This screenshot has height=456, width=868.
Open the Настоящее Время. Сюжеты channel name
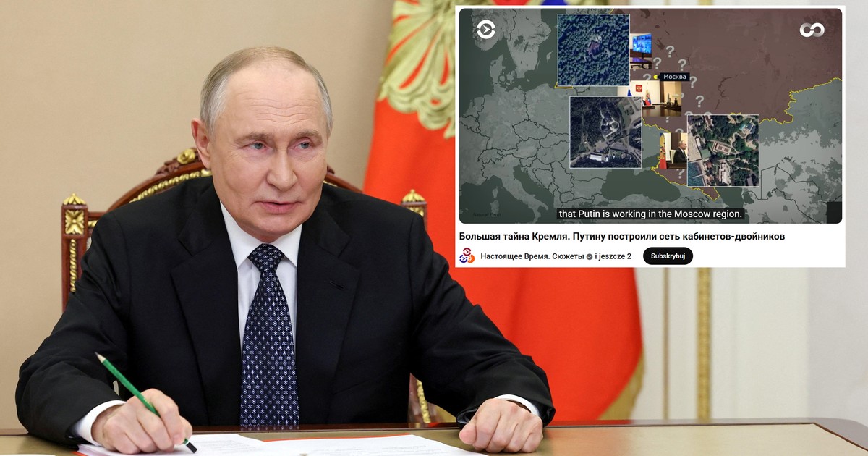pos(532,256)
